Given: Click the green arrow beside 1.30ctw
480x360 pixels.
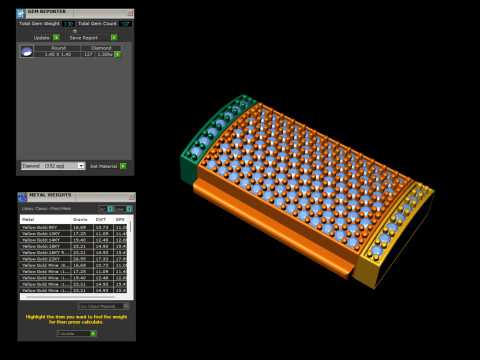Looking at the screenshot, I should click(x=117, y=54).
